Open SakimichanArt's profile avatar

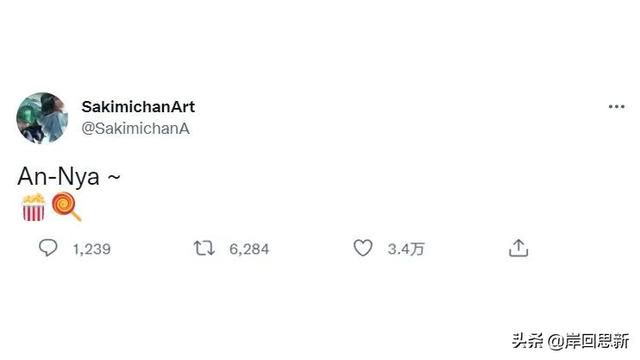pyautogui.click(x=42, y=118)
